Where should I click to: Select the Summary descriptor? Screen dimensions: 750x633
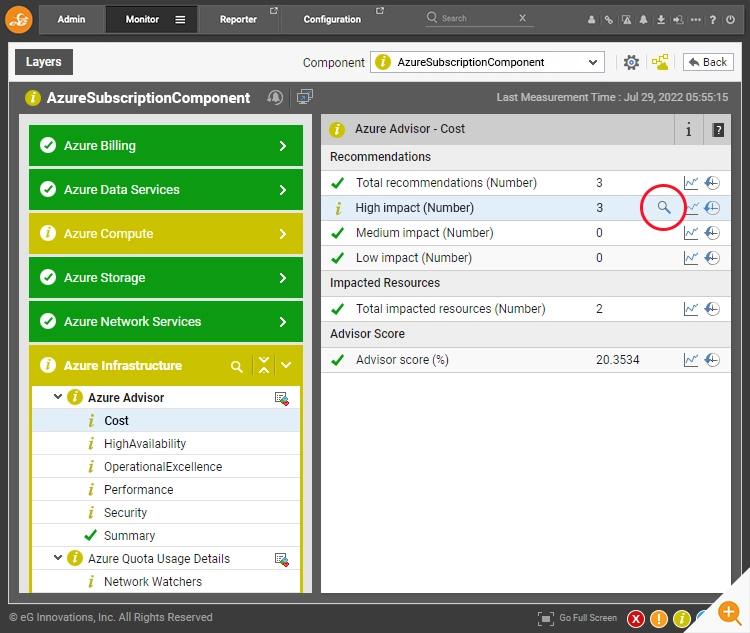click(165, 535)
